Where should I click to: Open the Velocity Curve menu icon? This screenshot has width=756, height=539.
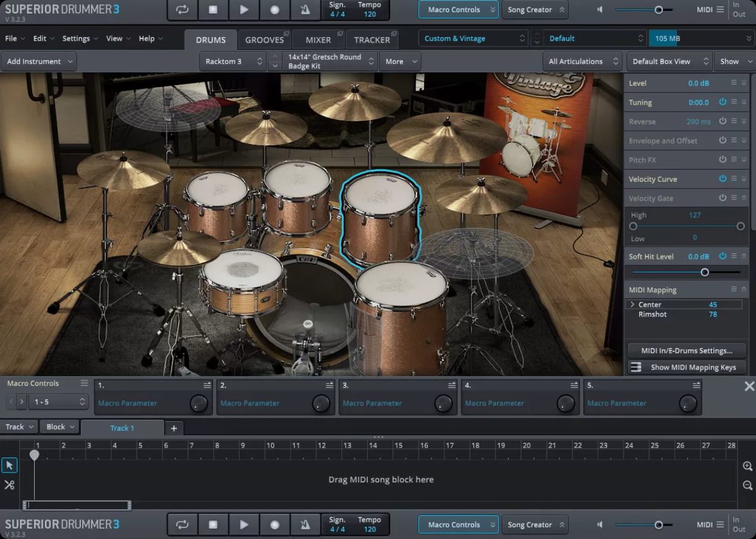734,179
